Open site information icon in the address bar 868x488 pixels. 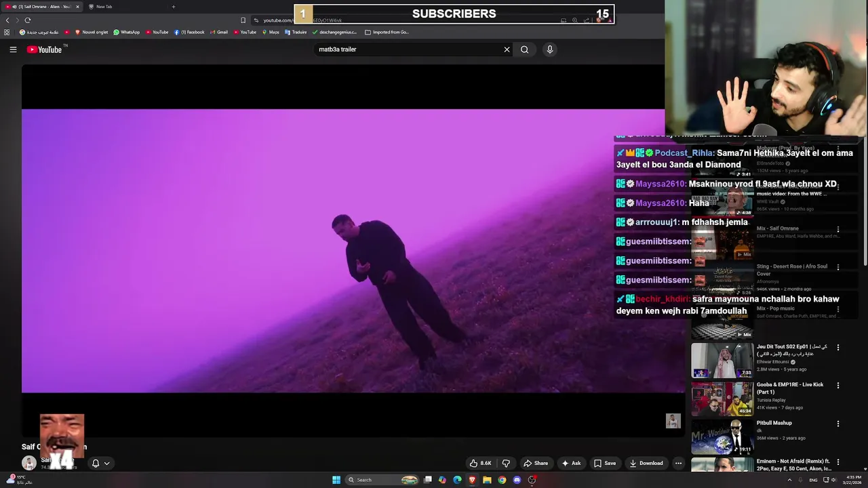pyautogui.click(x=256, y=20)
